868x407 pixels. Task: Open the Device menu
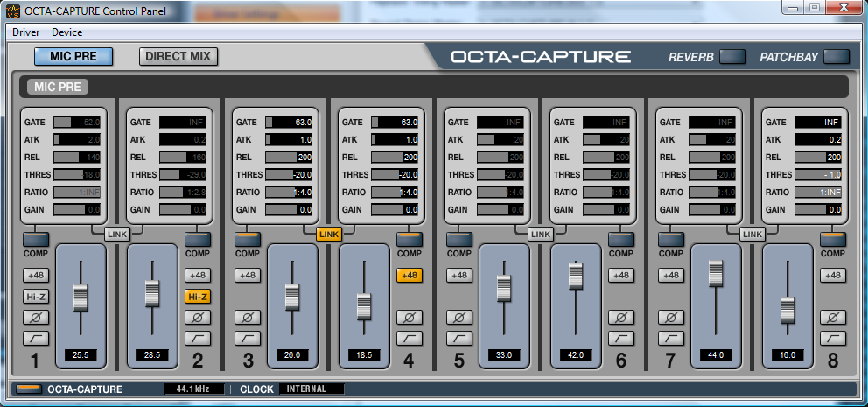tap(67, 32)
